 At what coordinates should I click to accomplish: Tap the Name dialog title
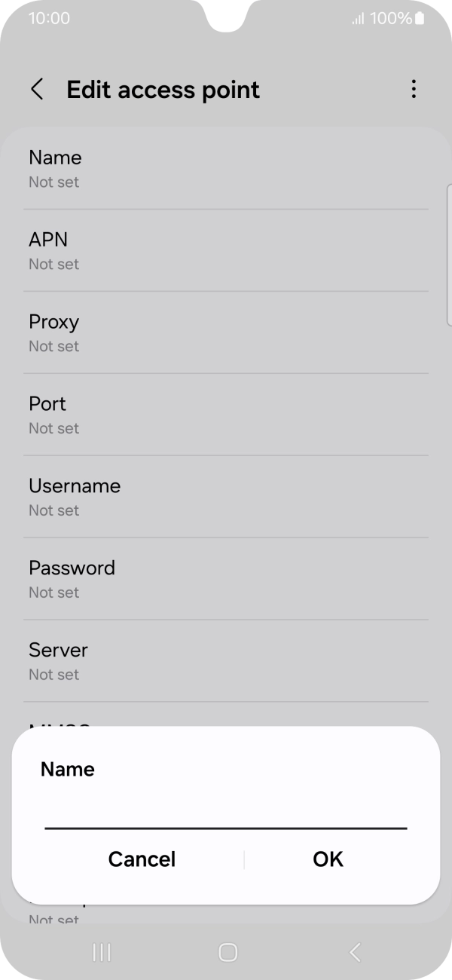tap(67, 769)
